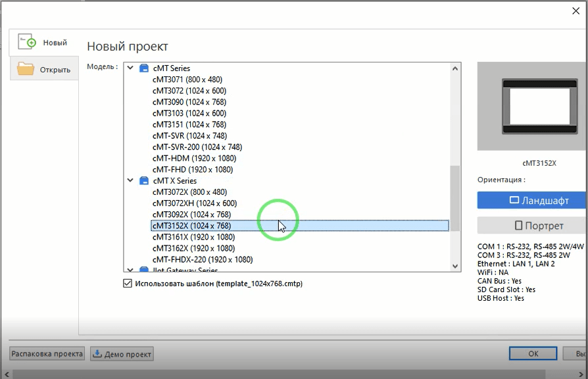Click the cMT X Series device icon
588x379 pixels.
click(x=144, y=180)
